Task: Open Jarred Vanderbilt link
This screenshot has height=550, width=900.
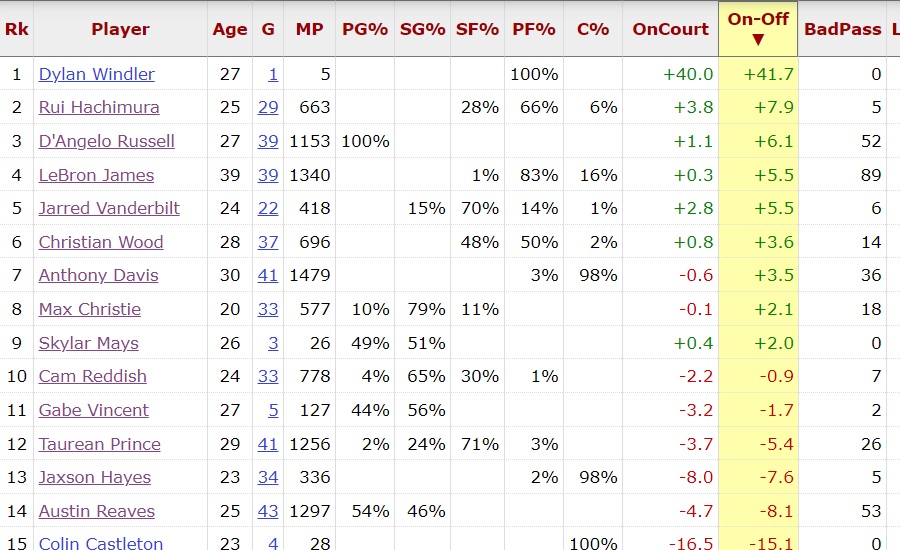Action: (x=109, y=208)
